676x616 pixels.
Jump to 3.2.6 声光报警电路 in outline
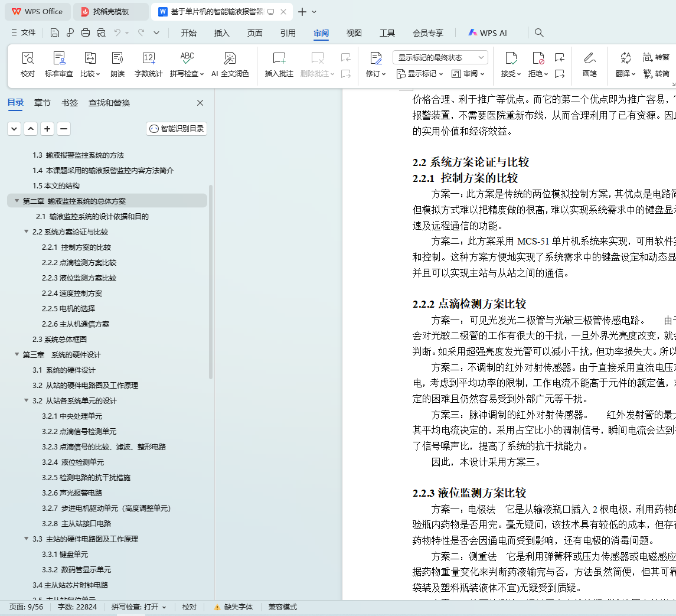(x=72, y=493)
